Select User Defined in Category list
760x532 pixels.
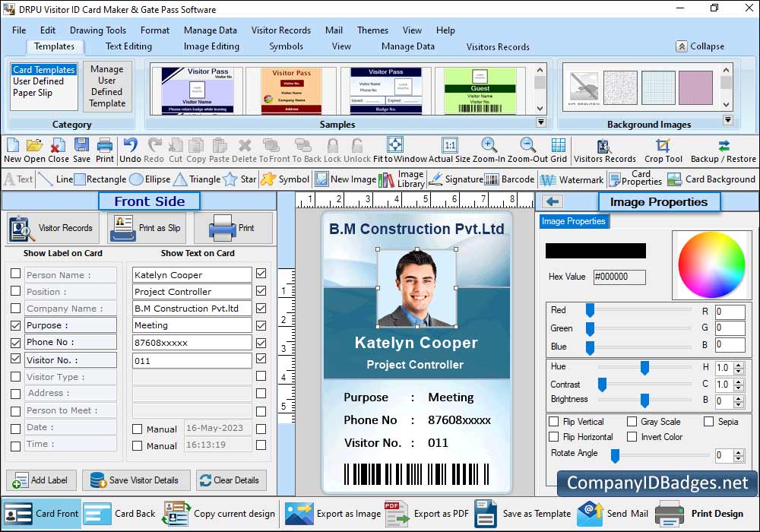tap(38, 81)
